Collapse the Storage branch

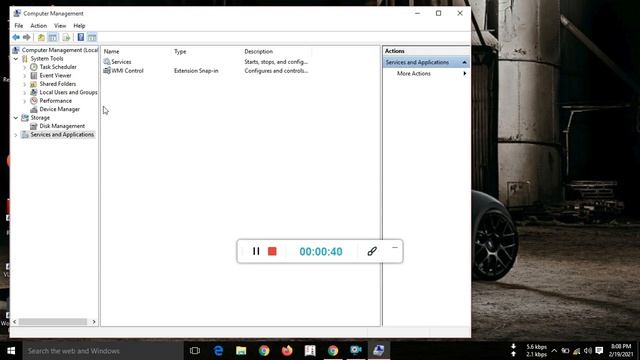click(16, 118)
